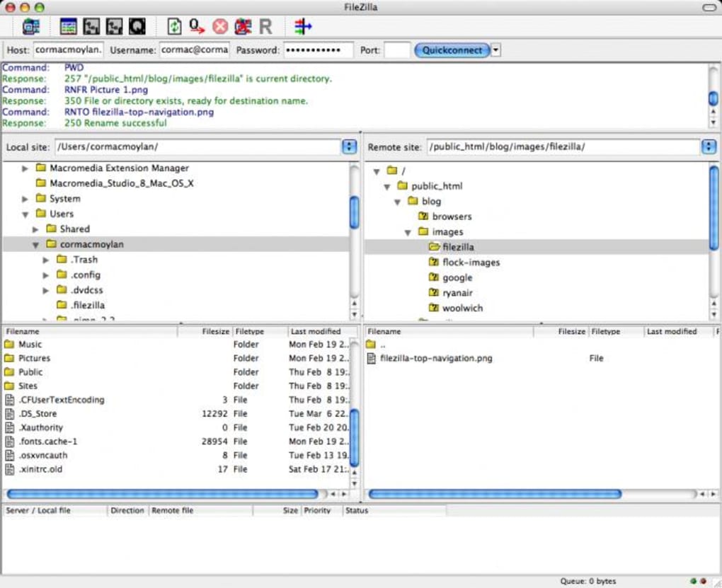Open the Site Manager

[x=31, y=26]
